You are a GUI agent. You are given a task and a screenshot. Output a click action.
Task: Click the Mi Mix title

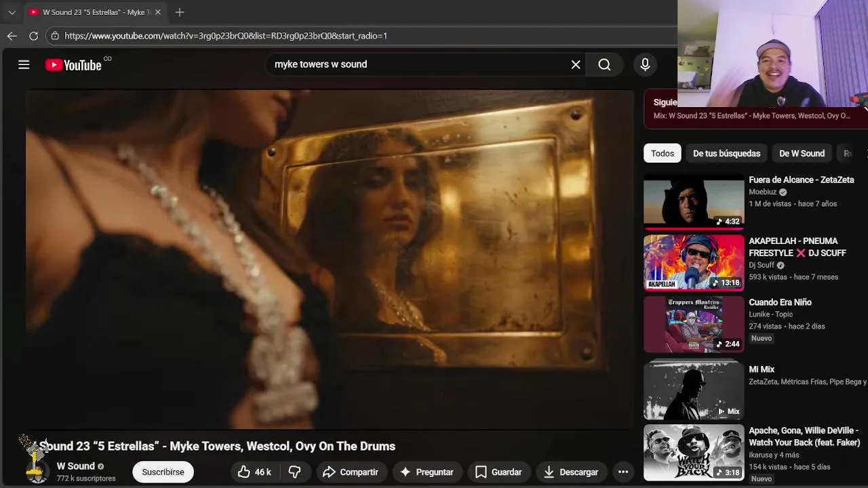pos(762,369)
